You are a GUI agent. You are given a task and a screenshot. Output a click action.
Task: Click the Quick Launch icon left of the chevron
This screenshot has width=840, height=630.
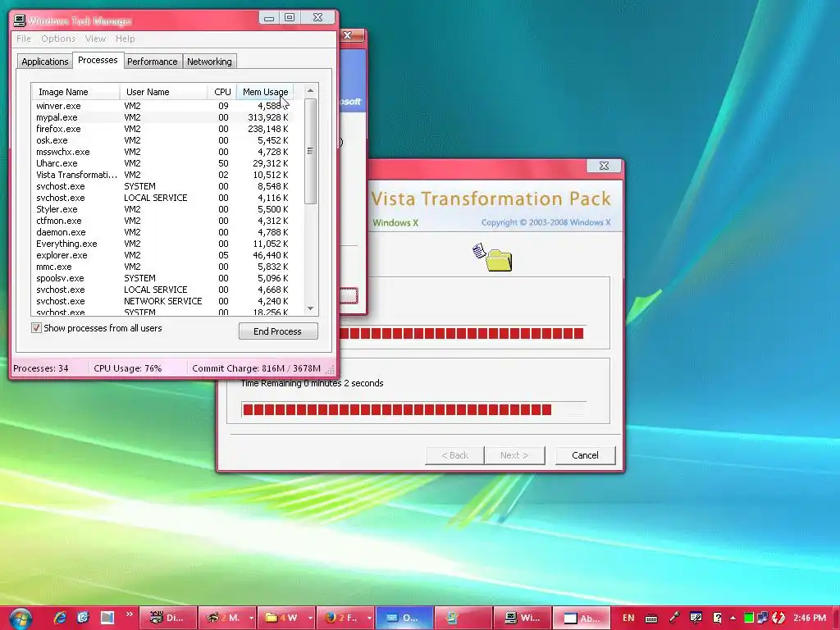(x=107, y=618)
